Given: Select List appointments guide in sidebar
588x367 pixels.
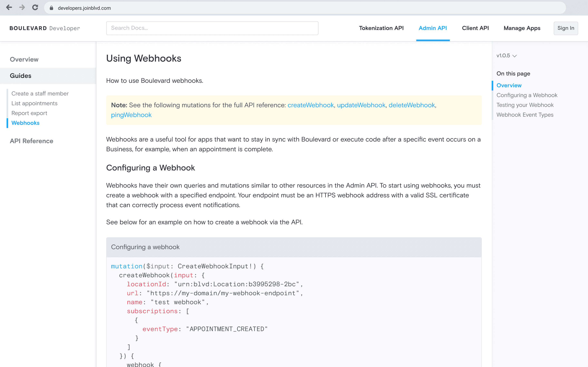Looking at the screenshot, I should point(34,103).
